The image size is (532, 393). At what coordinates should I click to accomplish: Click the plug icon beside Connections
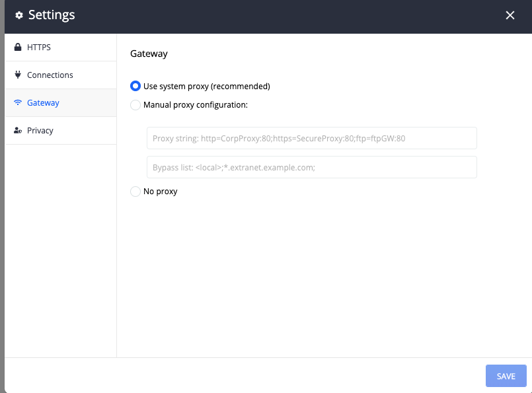pyautogui.click(x=18, y=75)
